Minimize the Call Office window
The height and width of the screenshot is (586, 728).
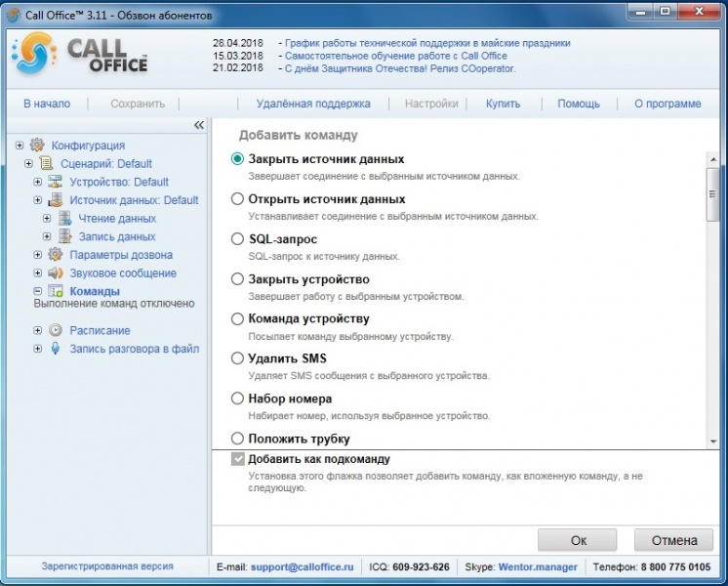click(x=641, y=12)
